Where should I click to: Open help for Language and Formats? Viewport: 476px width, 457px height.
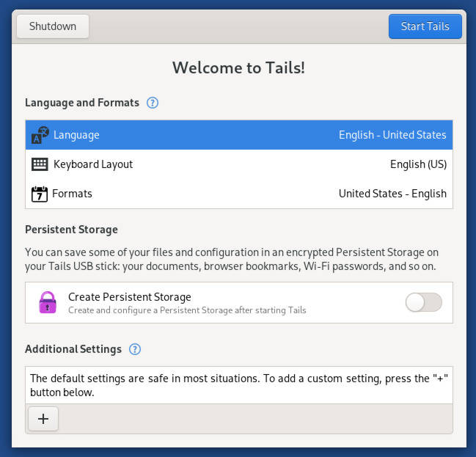pyautogui.click(x=153, y=103)
